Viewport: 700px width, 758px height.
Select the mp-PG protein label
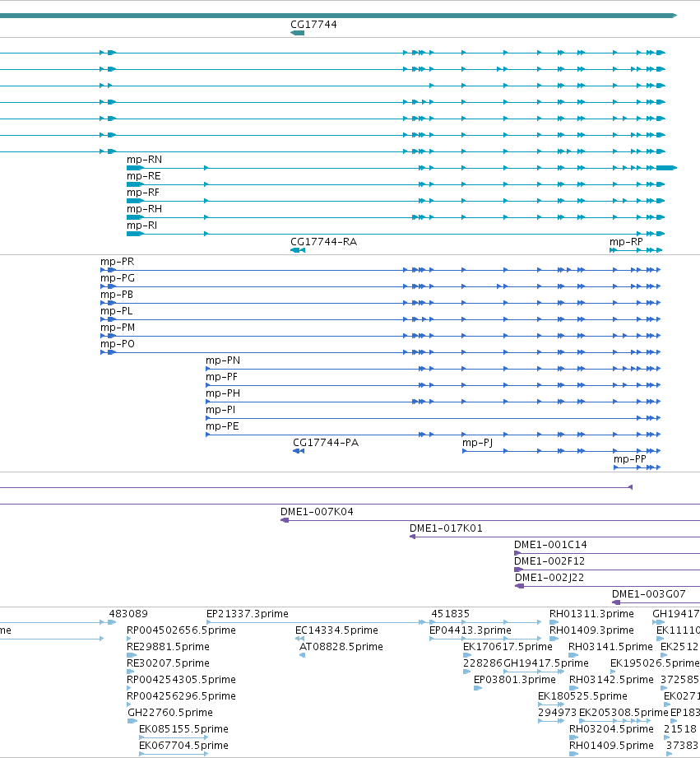pyautogui.click(x=118, y=278)
